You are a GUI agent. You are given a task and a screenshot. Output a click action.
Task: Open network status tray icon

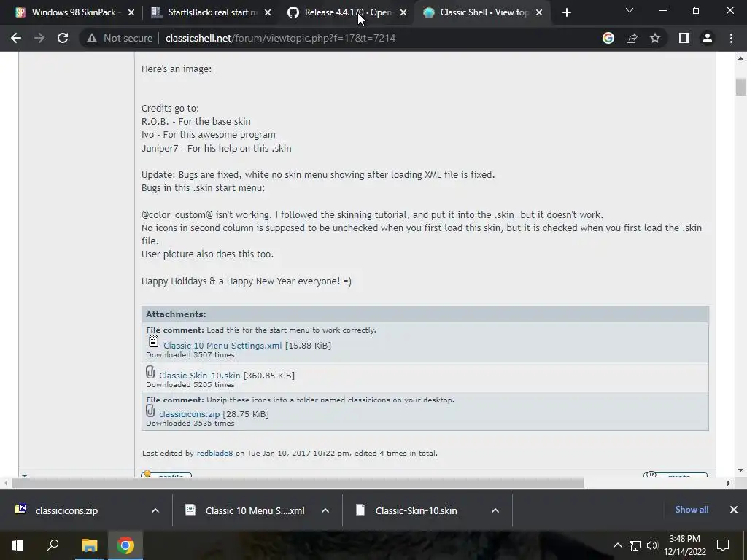pyautogui.click(x=635, y=545)
